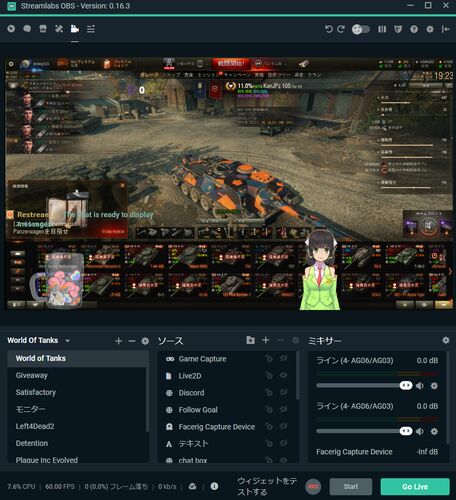Open first ライン channel gear settings

(434, 386)
